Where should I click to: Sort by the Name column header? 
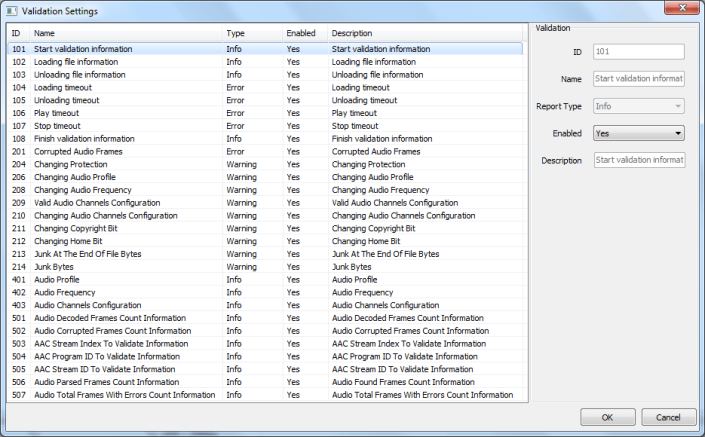coord(126,33)
